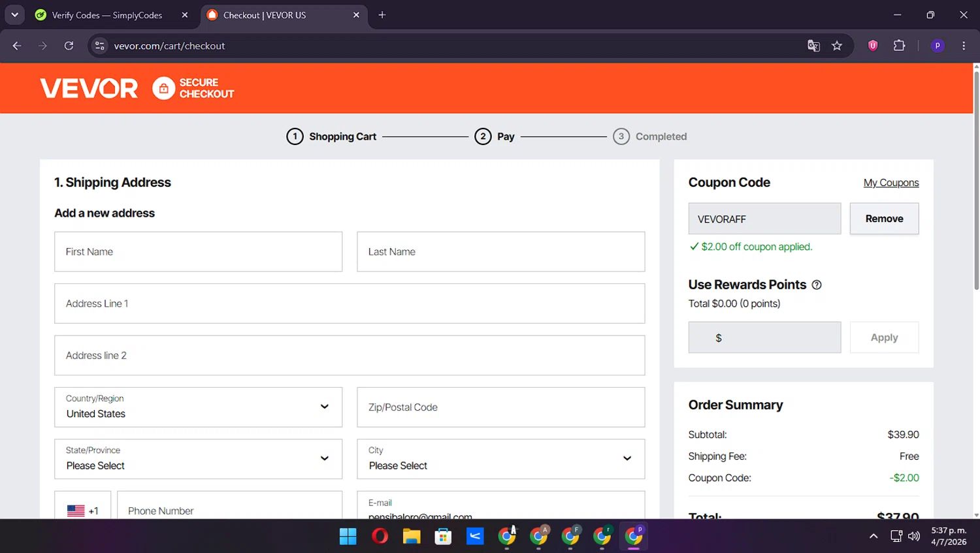This screenshot has width=980, height=553.
Task: Focus the Last Name field
Action: pos(500,251)
